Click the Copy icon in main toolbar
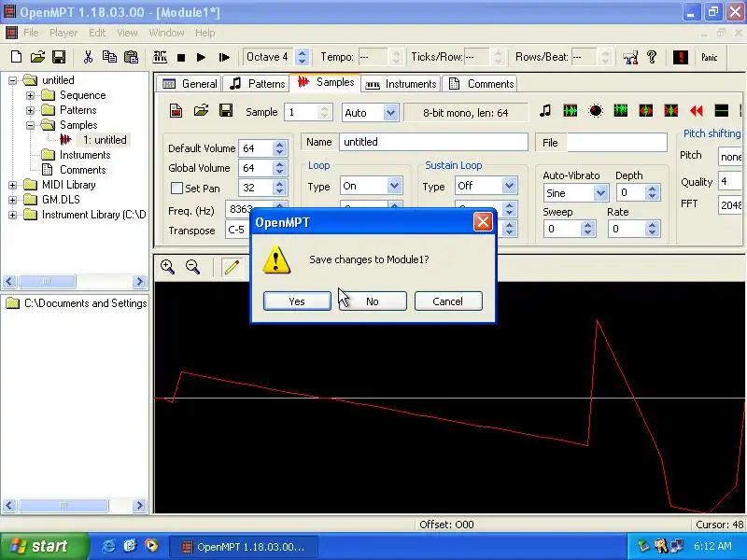 pyautogui.click(x=109, y=57)
